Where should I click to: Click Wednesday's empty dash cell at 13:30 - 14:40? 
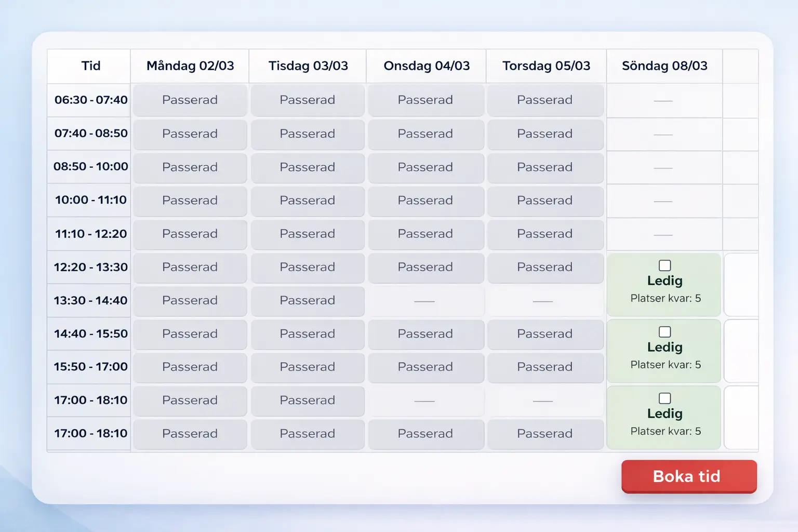pos(424,301)
